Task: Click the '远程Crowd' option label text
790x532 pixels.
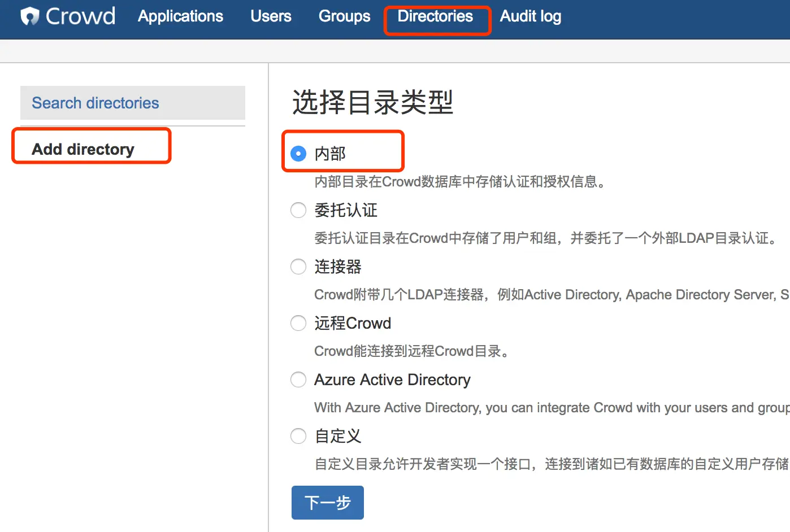Action: click(x=353, y=323)
